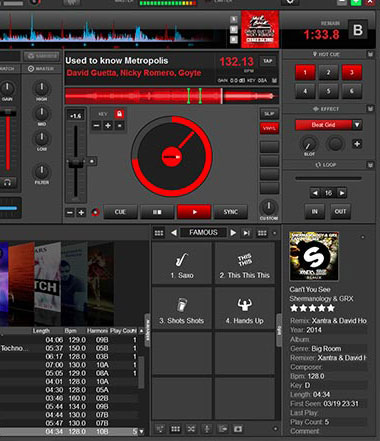Decrease loop length with left arrow
Screen dimensions: 380x441
(315, 193)
